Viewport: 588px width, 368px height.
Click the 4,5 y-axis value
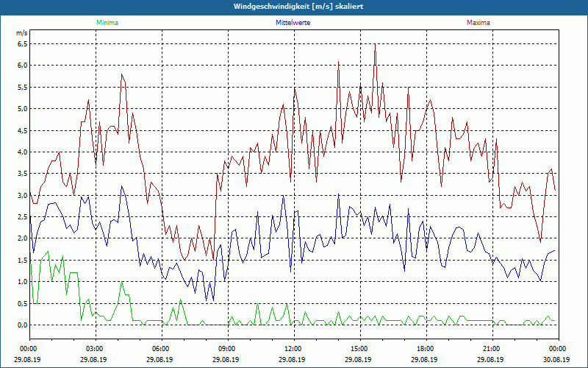click(23, 130)
